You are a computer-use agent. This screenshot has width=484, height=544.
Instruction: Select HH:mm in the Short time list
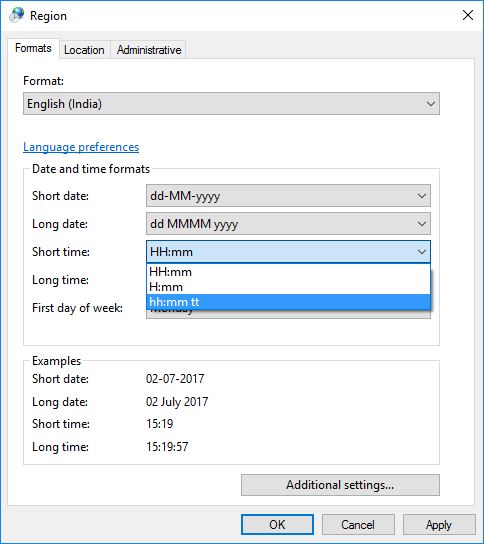[x=288, y=272]
